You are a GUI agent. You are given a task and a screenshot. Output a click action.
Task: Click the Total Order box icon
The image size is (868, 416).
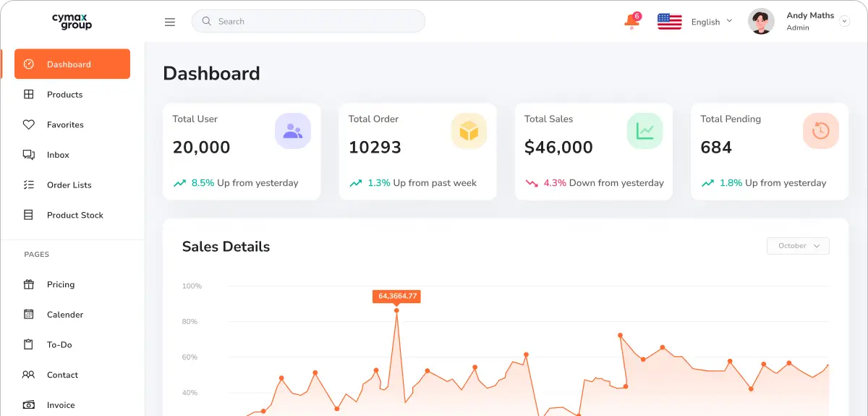[469, 131]
